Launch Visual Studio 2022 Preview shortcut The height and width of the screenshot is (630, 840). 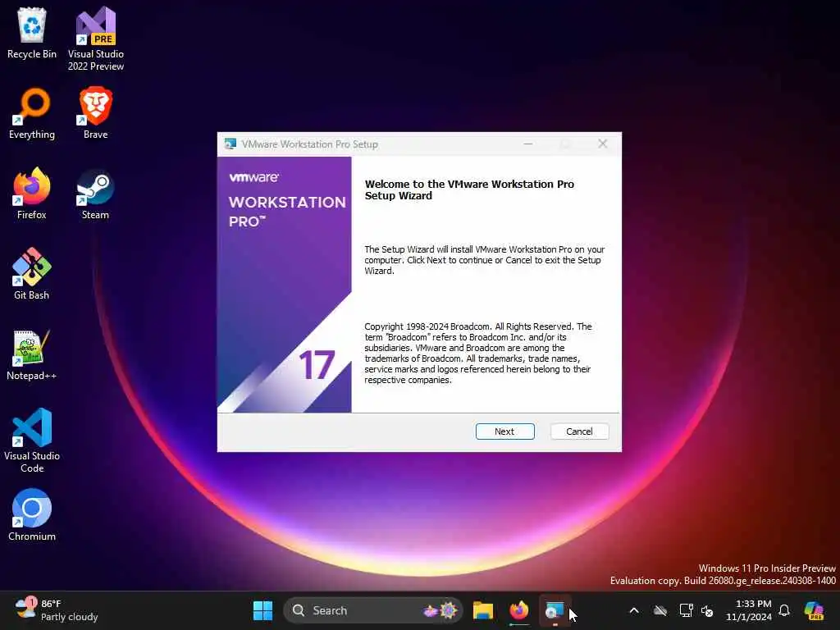[96, 39]
